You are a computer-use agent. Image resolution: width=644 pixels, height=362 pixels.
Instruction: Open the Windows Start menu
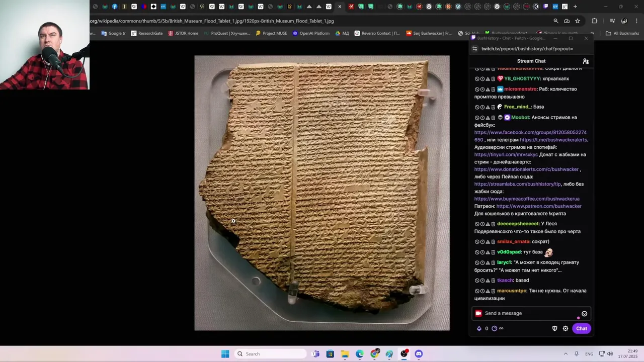pyautogui.click(x=225, y=354)
